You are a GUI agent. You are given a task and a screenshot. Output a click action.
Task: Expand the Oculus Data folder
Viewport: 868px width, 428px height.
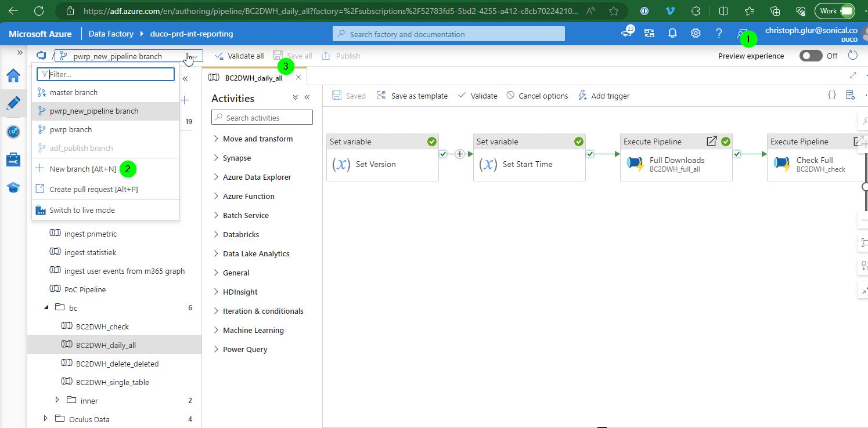(46, 419)
